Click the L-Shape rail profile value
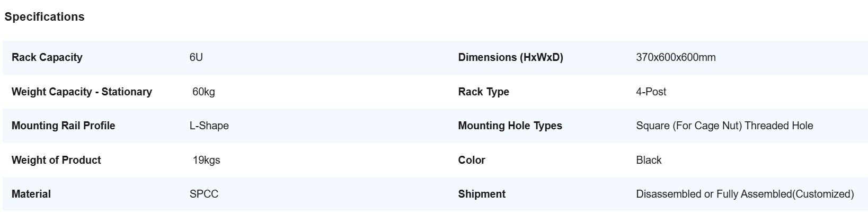The height and width of the screenshot is (213, 868). pyautogui.click(x=209, y=126)
